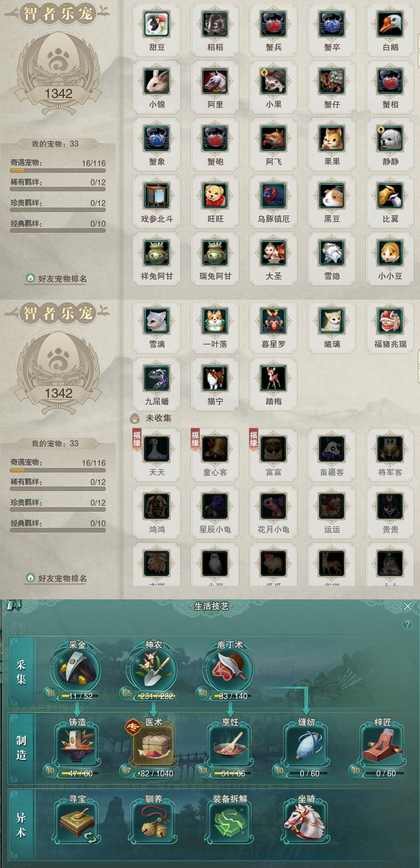420x868 pixels.
Task: Open the 装备拆解 equipment dismantle skill
Action: (230, 823)
